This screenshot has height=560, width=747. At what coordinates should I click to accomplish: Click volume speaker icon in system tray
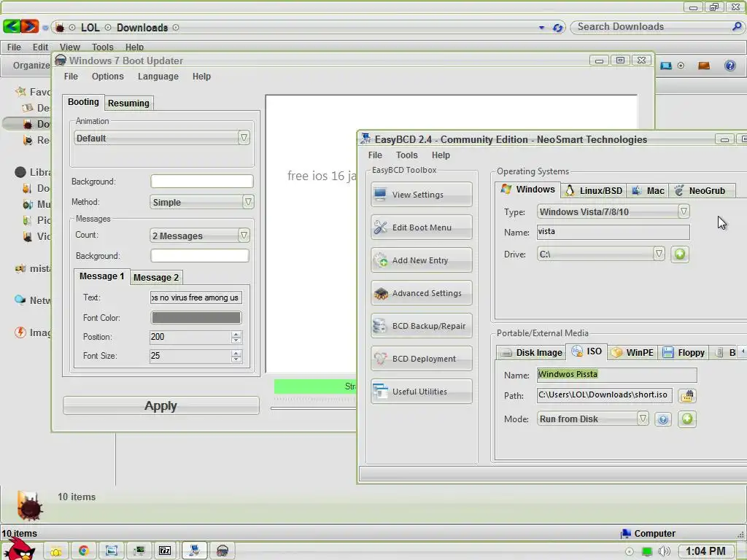[664, 551]
